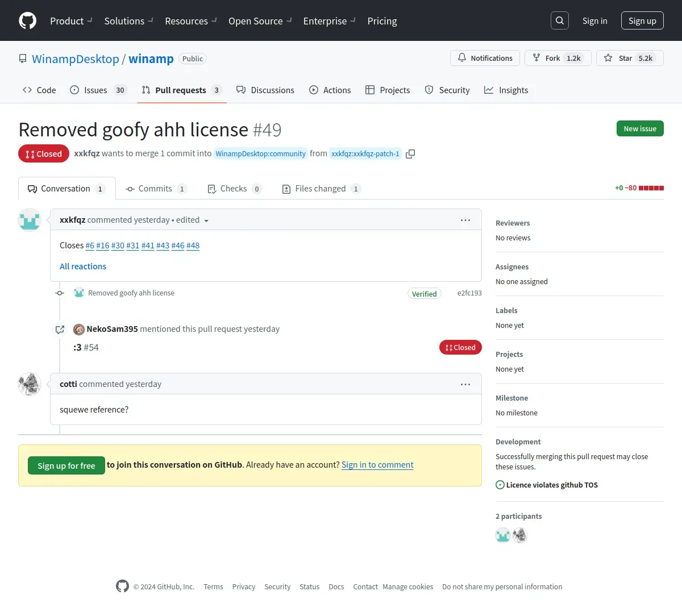Click the Sign in link

[x=594, y=20]
